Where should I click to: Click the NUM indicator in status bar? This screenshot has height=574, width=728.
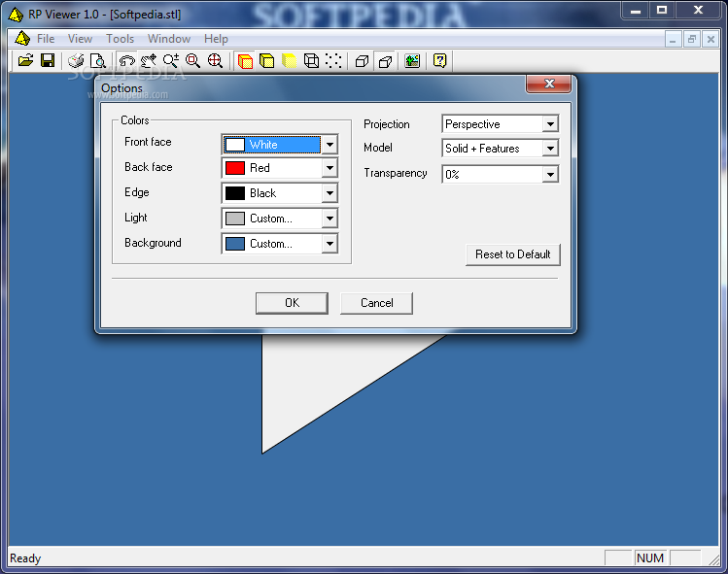(650, 558)
